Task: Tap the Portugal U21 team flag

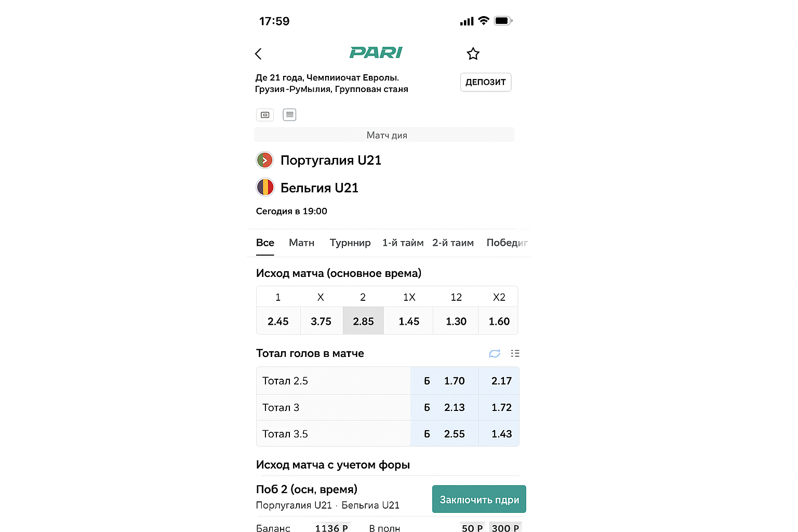Action: [x=265, y=160]
